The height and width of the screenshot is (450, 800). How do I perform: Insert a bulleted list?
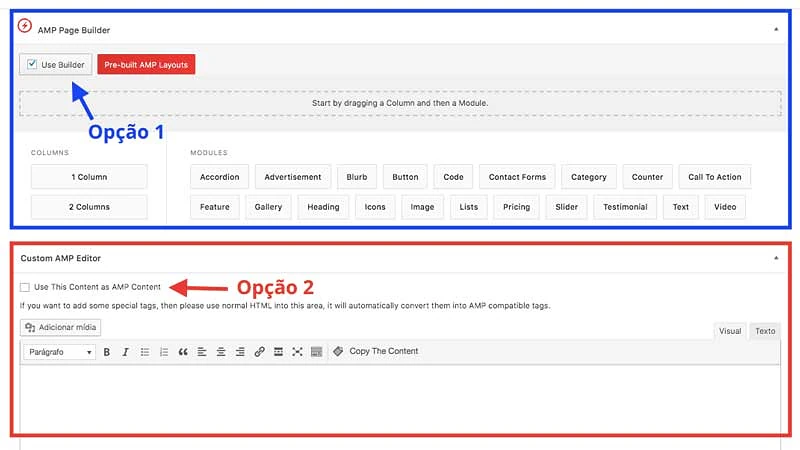pyautogui.click(x=145, y=352)
